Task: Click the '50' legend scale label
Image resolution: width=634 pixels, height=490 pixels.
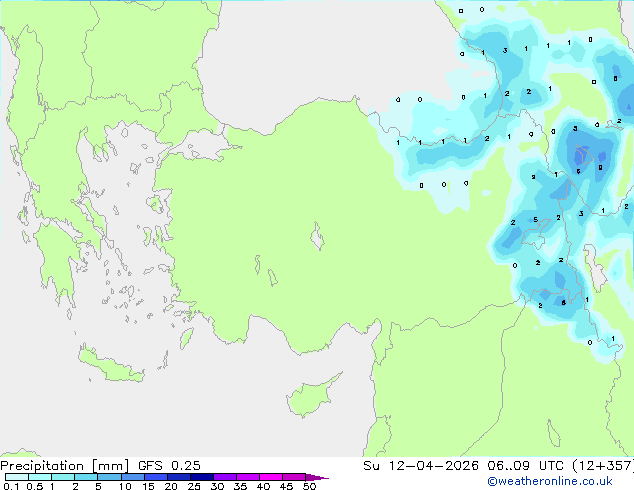Action: coord(310,486)
